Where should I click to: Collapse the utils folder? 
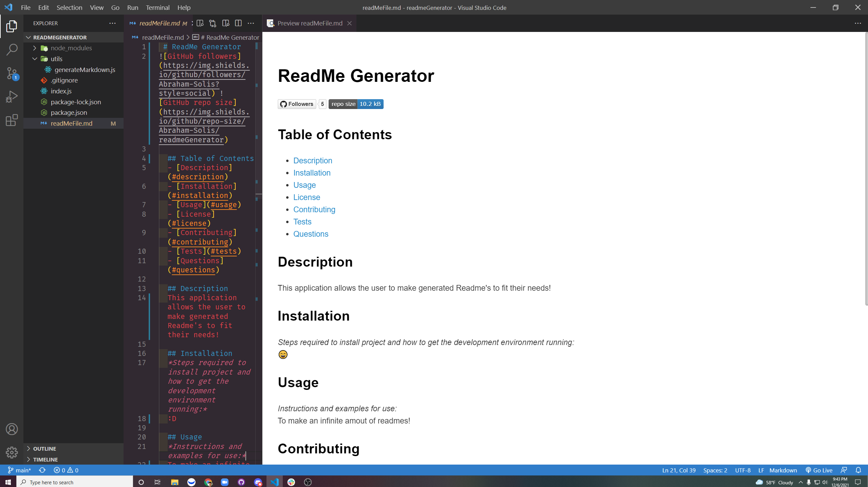click(35, 59)
